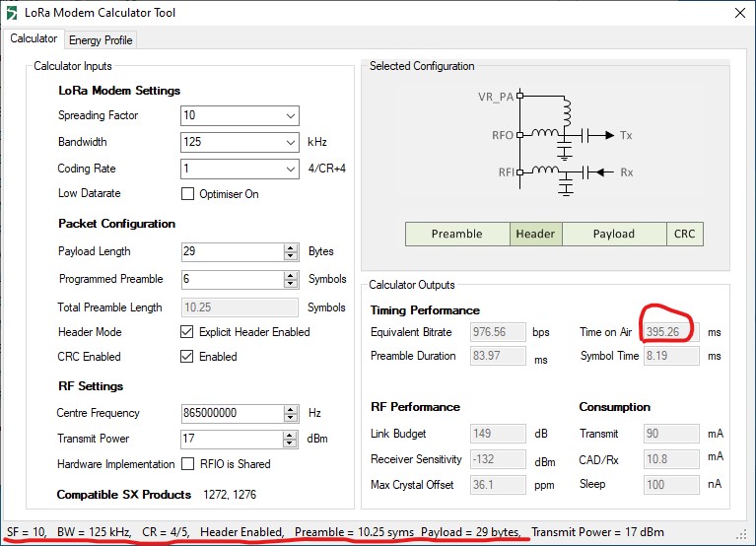Select the Calculator tab
756x546 pixels.
tap(34, 38)
